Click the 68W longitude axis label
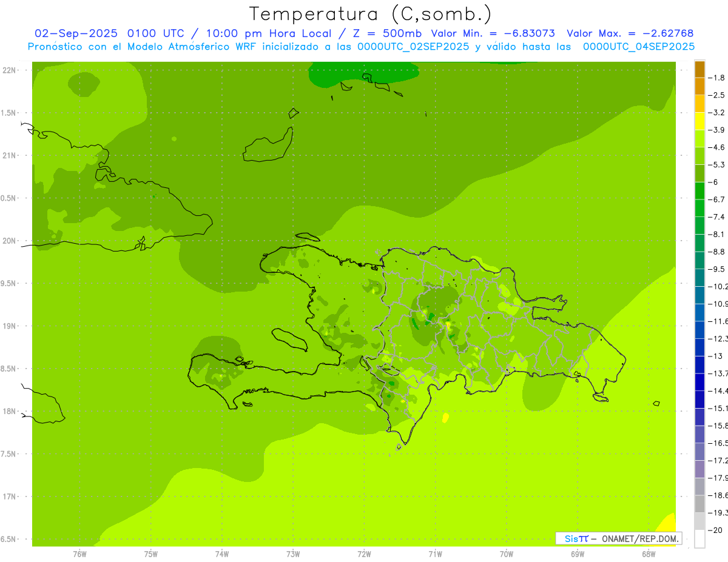Viewport: 728px width, 562px height. tap(649, 554)
